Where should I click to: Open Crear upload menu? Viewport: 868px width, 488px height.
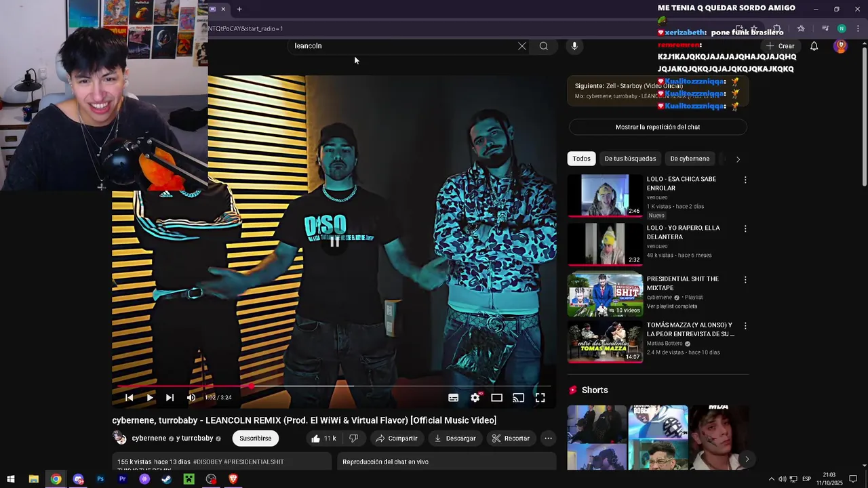781,46
